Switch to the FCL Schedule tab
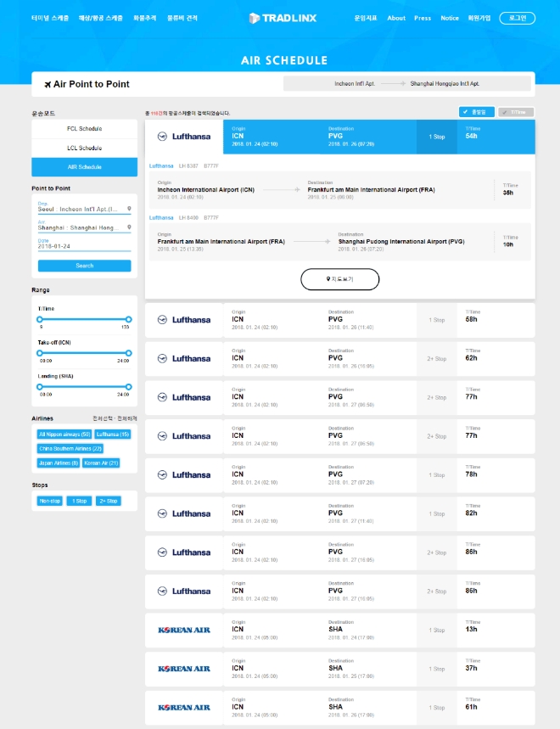The height and width of the screenshot is (729, 560). pyautogui.click(x=84, y=129)
